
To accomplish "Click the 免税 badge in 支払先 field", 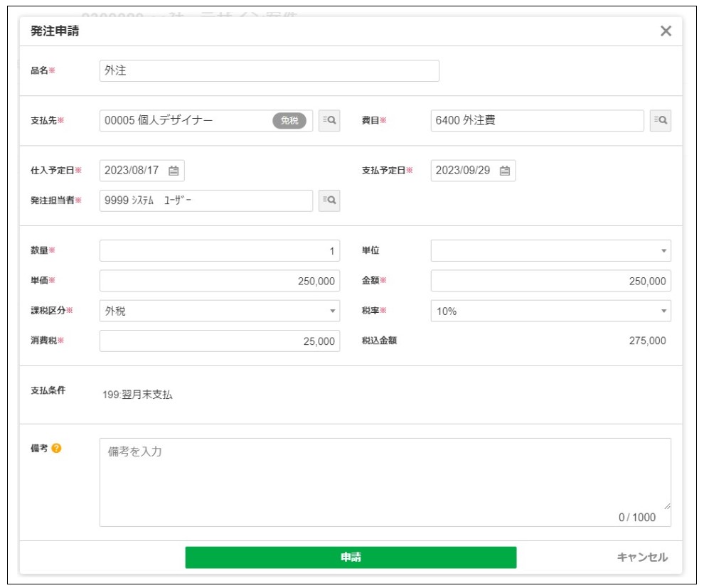I will (x=289, y=121).
